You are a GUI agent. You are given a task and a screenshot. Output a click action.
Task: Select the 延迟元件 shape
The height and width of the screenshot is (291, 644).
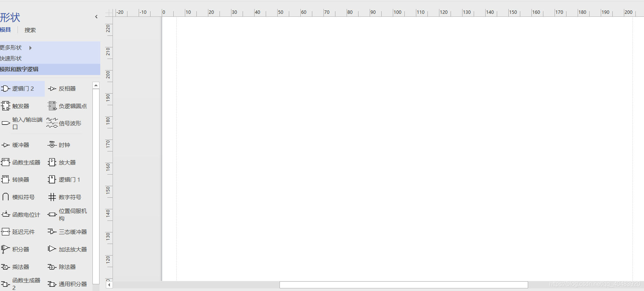pyautogui.click(x=18, y=232)
